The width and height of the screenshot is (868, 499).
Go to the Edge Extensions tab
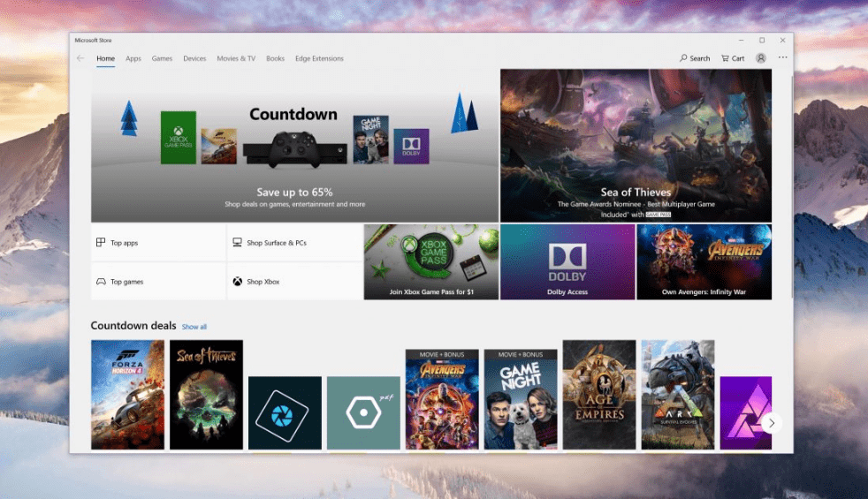[319, 58]
